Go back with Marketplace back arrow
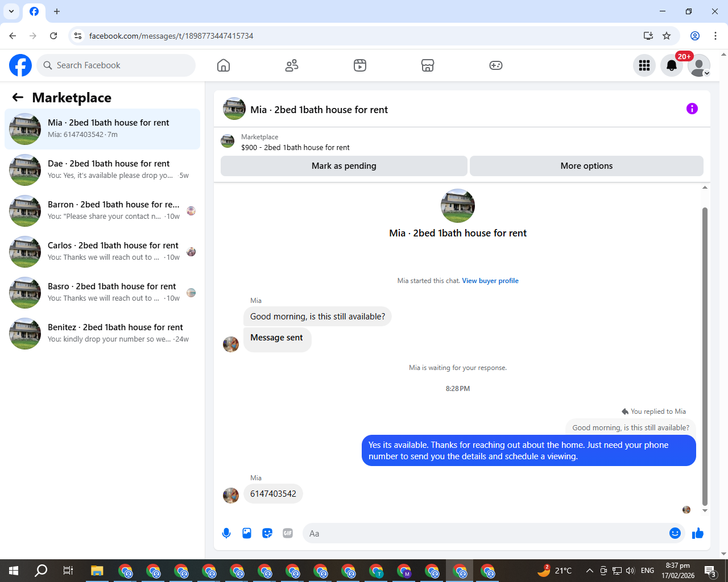728x582 pixels. coord(18,97)
